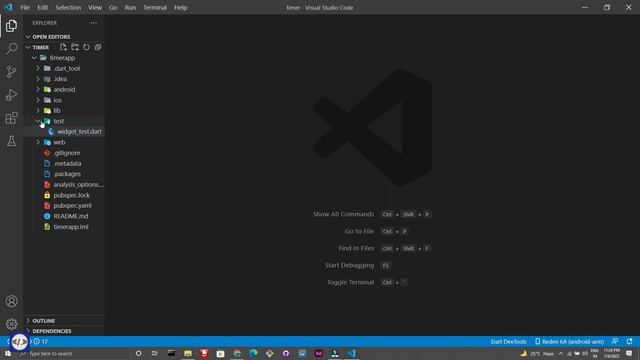Open the Selection menu
Viewport: 640px width, 360px height.
(68, 7)
